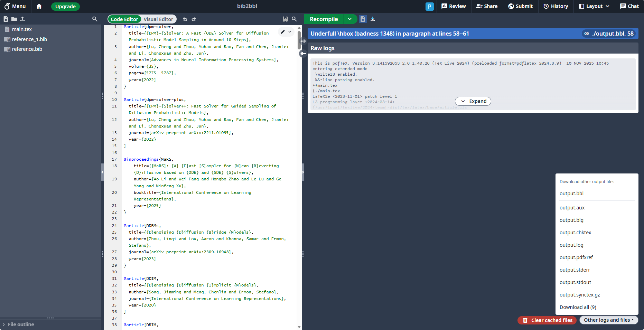The image size is (644, 330).
Task: Click the new folder icon
Action: pos(14,19)
